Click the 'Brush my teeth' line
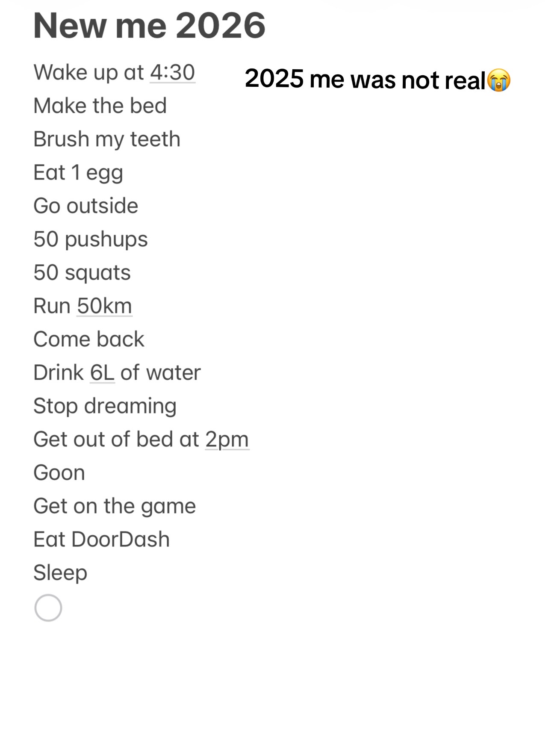Viewport: 560px width, 738px height. coord(107,140)
